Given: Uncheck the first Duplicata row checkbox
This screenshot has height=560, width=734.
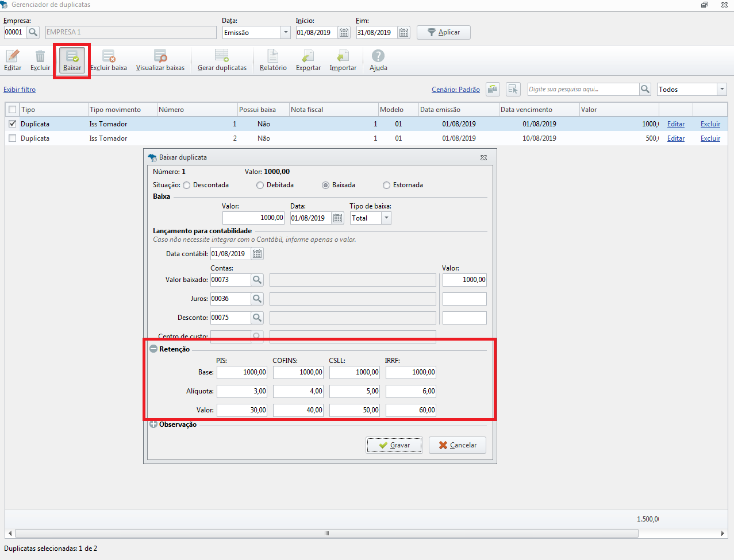Looking at the screenshot, I should tap(13, 124).
